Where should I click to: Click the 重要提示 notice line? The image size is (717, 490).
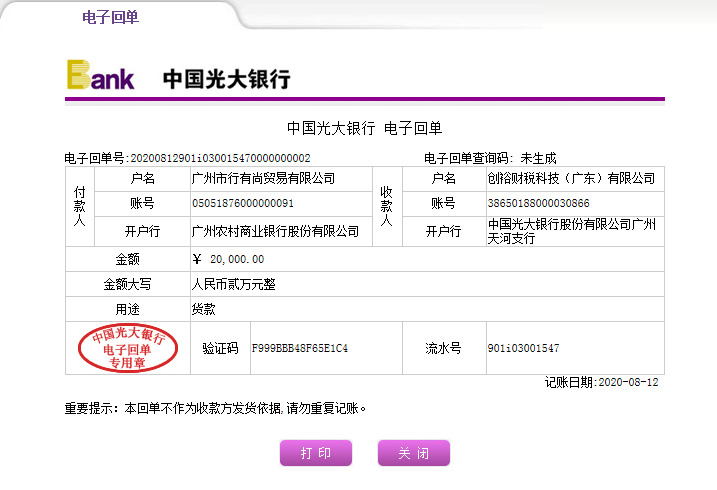[x=215, y=408]
